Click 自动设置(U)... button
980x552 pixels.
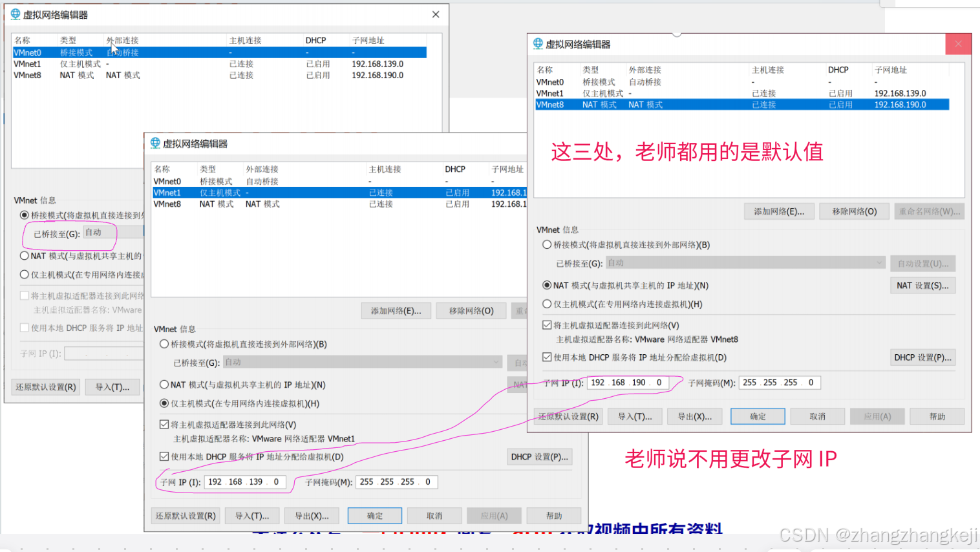(923, 263)
